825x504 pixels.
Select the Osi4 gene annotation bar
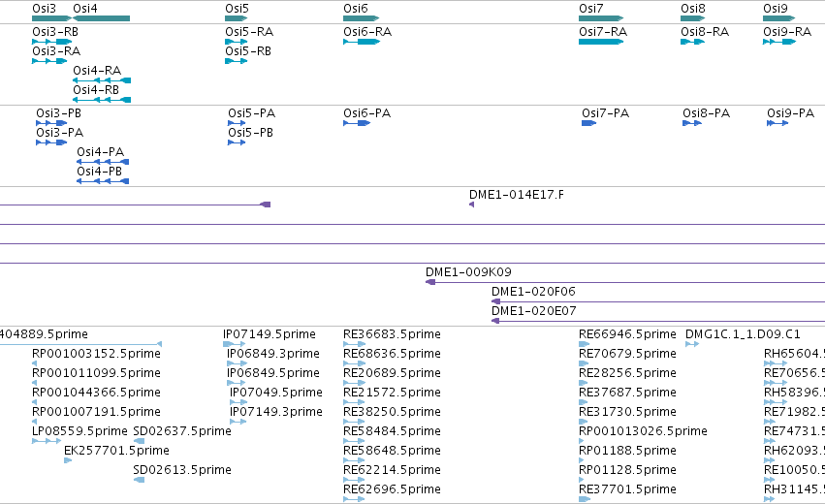pos(102,18)
